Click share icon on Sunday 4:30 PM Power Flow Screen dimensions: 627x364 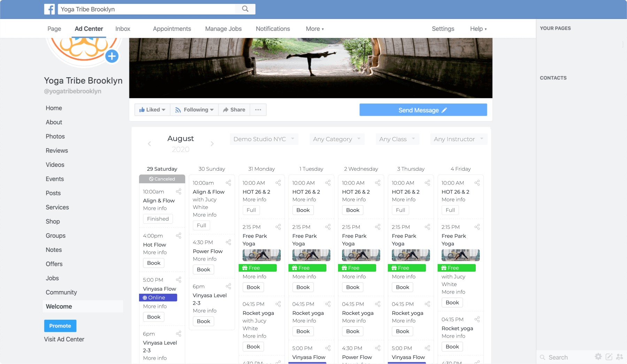[x=229, y=242]
